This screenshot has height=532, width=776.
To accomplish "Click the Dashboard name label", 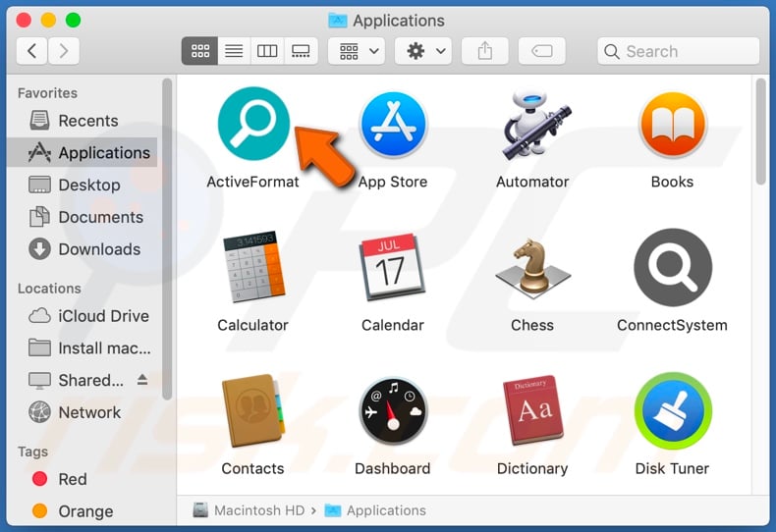I will point(393,469).
